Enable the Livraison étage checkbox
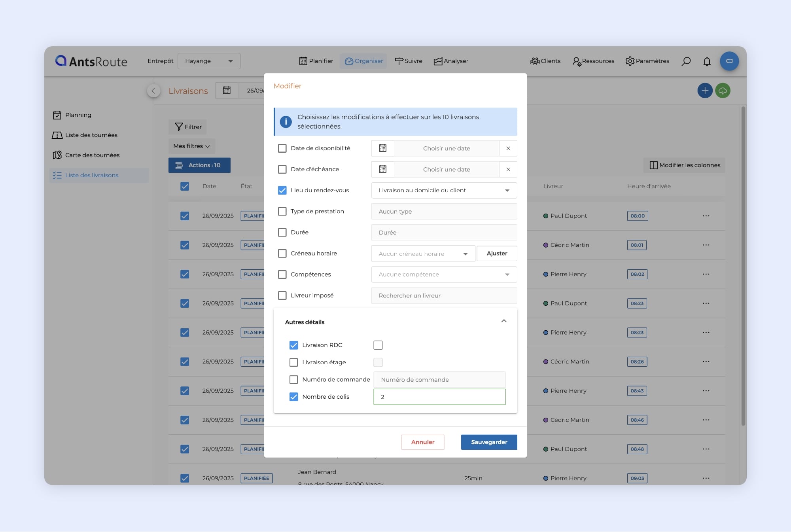Image resolution: width=791 pixels, height=532 pixels. [x=293, y=362]
